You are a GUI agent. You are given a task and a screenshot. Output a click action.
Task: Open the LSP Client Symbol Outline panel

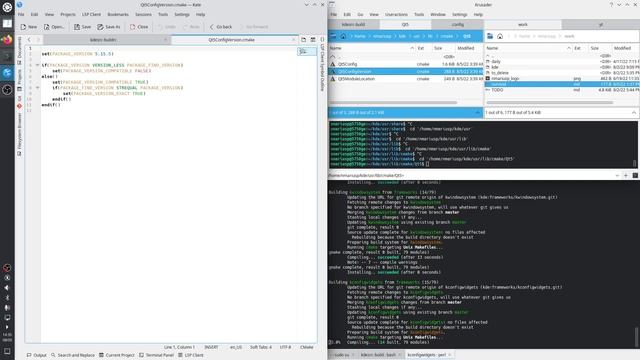coord(322,64)
